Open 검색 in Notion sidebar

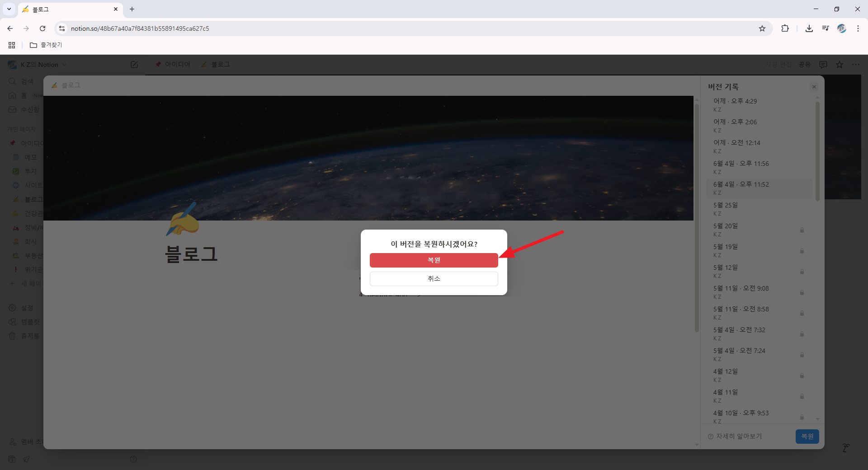(x=22, y=81)
